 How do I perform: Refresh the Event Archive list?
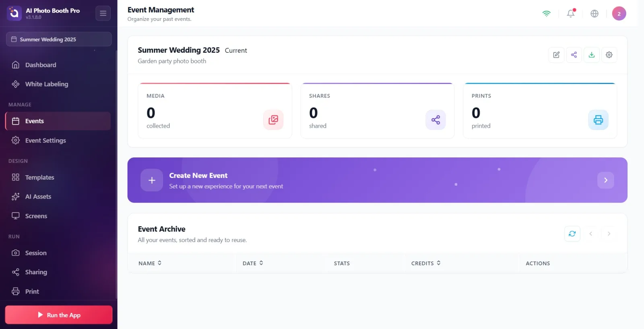(572, 234)
